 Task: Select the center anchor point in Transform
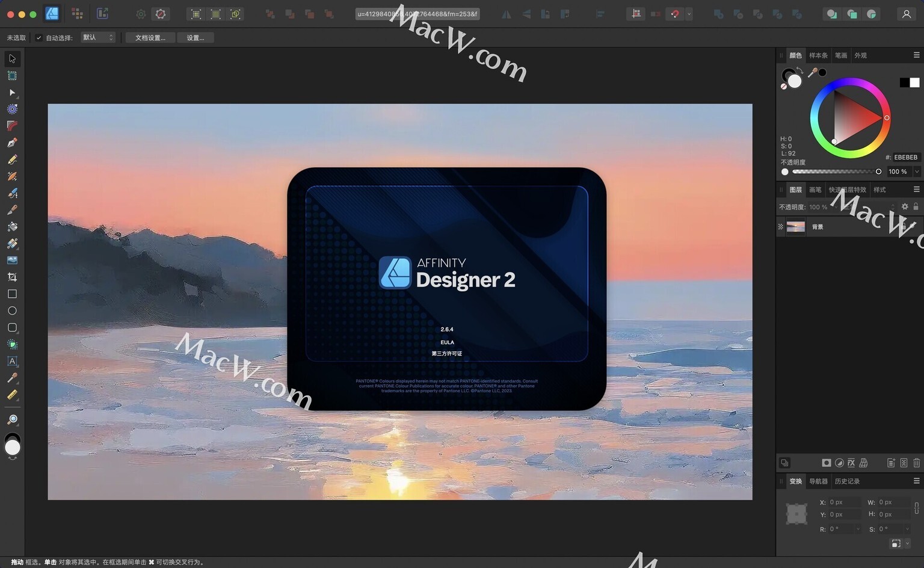[x=797, y=514]
